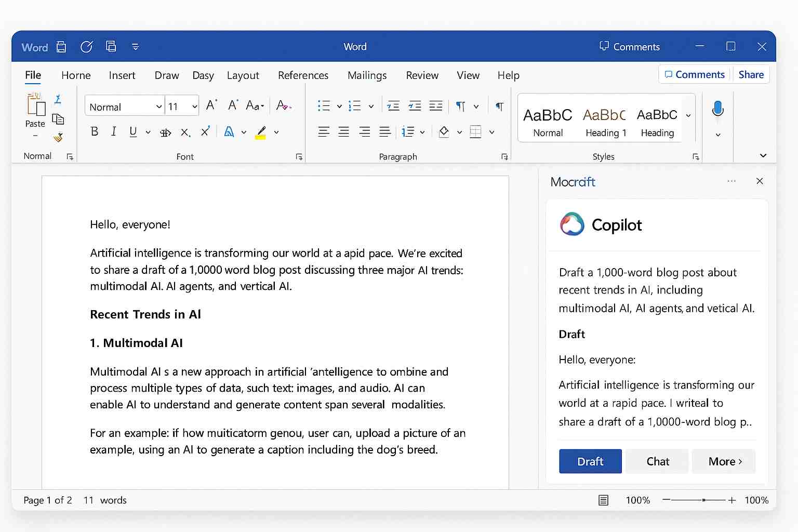This screenshot has height=532, width=798.
Task: Click the Format Painter brush icon
Action: (58, 137)
